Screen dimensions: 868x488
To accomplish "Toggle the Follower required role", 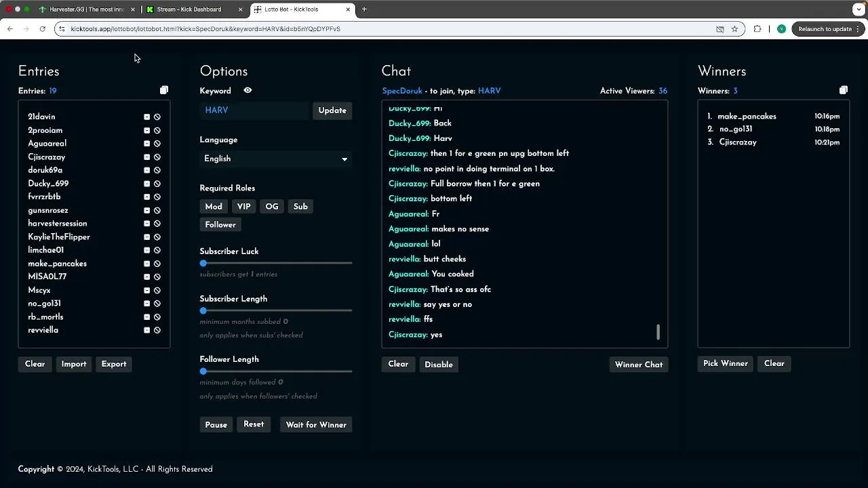I will (220, 225).
